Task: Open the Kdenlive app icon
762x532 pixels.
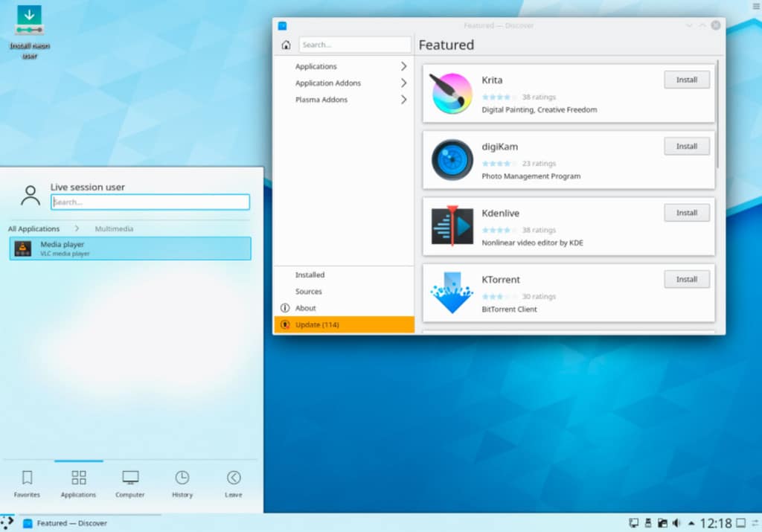Action: click(x=452, y=226)
